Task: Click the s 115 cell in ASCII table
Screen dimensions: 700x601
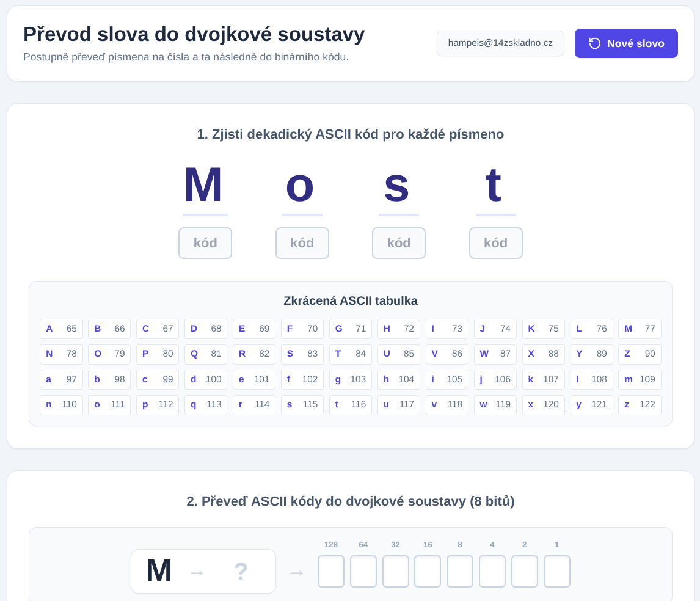Action: (x=302, y=404)
